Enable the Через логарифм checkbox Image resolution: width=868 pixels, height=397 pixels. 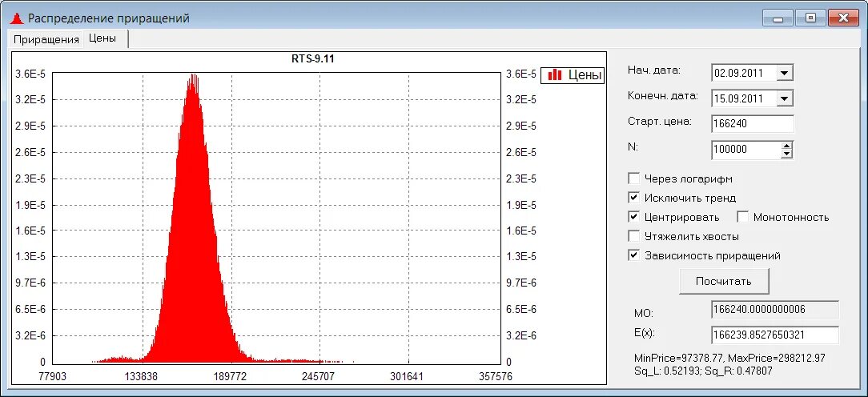(634, 178)
